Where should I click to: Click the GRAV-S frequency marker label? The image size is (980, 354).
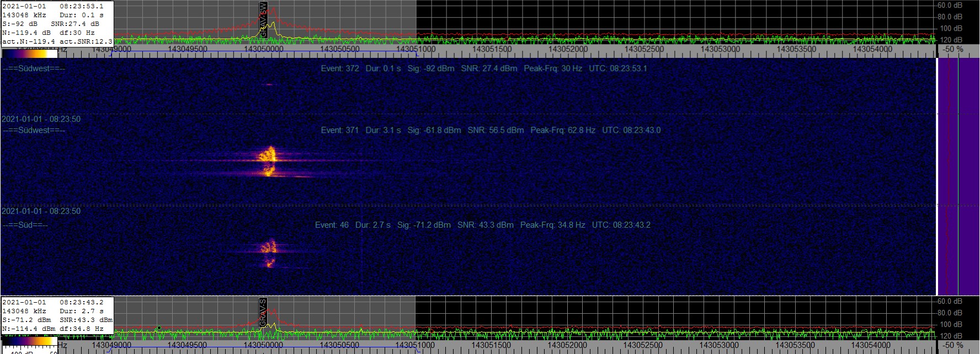[263, 312]
